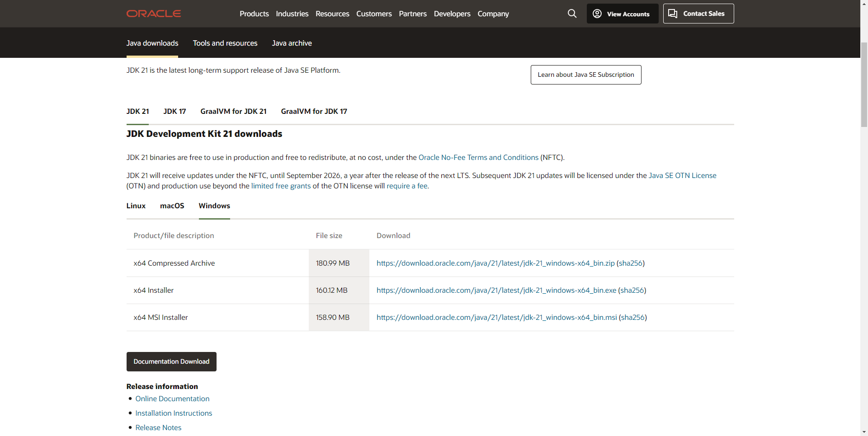Click the Product/file description column header
This screenshot has height=436, width=868.
[x=174, y=235]
